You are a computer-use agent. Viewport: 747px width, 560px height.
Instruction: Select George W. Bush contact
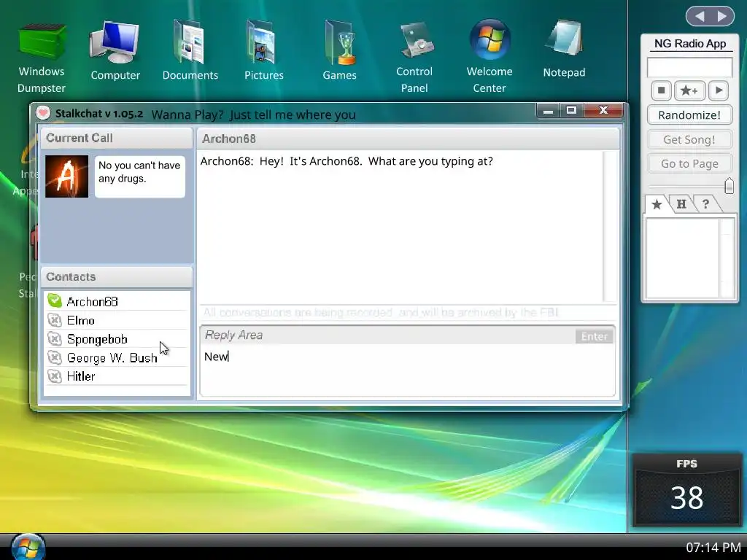pyautogui.click(x=117, y=357)
